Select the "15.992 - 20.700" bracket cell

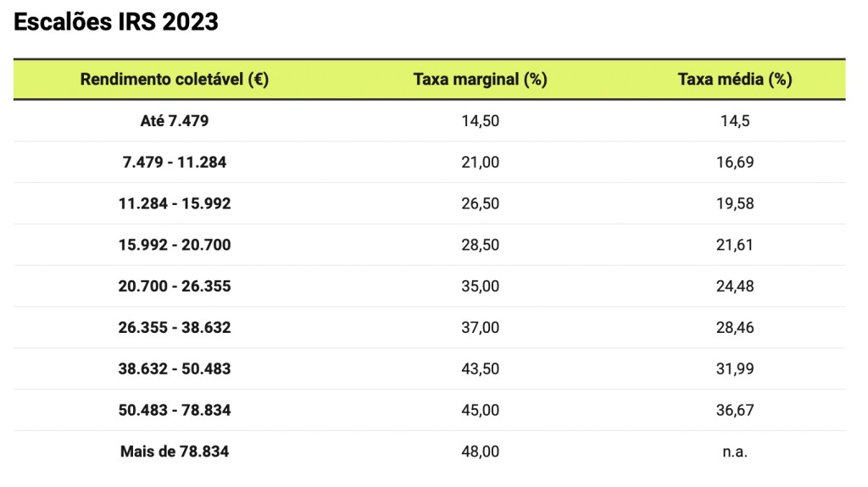pyautogui.click(x=175, y=246)
